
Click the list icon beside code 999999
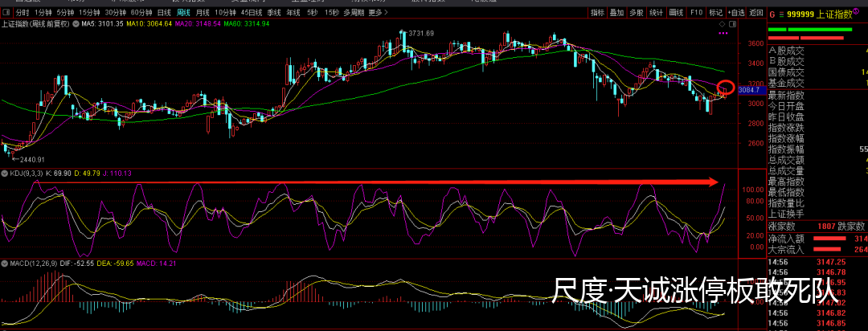tap(780, 14)
